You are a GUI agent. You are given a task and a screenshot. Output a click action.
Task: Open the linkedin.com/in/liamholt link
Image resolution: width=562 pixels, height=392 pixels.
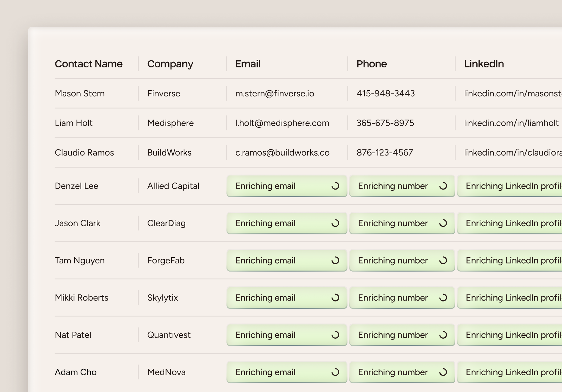[x=511, y=123]
